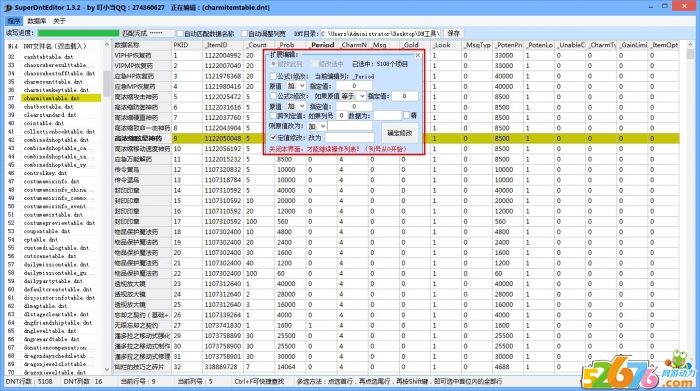The width and height of the screenshot is (700, 391).
Task: Open the 加 operator dropdown under 公式2修改
Action: [296, 106]
